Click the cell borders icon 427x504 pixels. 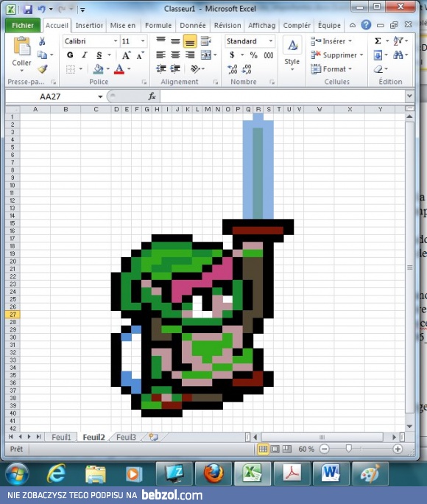click(x=71, y=69)
